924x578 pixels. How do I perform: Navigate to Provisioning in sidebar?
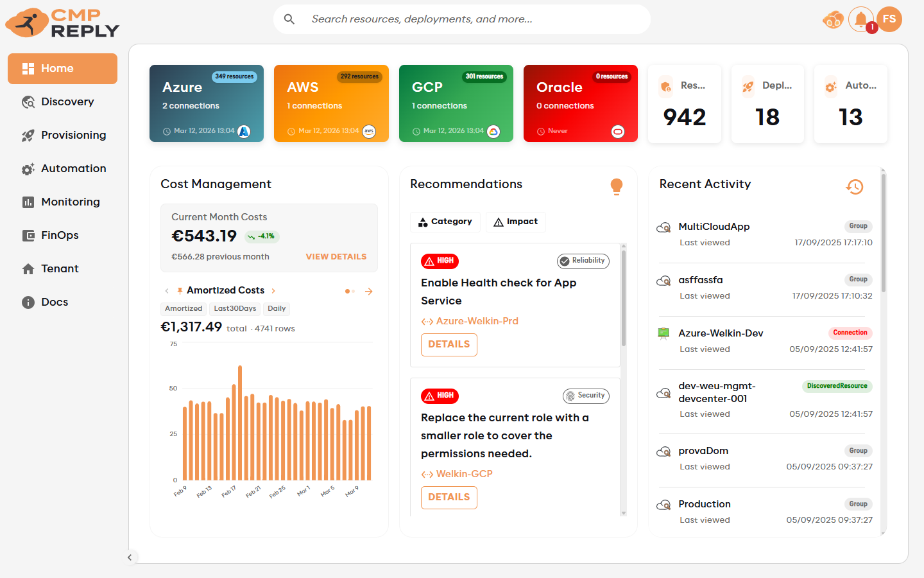[x=73, y=135]
